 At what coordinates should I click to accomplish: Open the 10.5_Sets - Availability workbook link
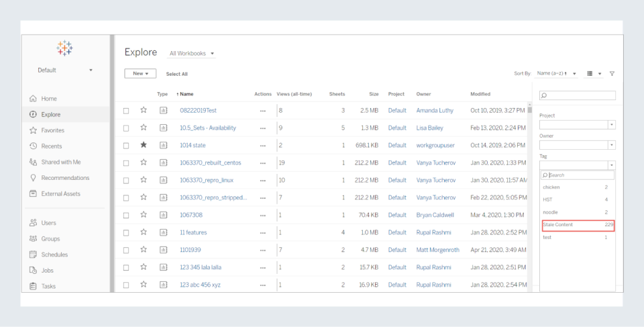[208, 128]
